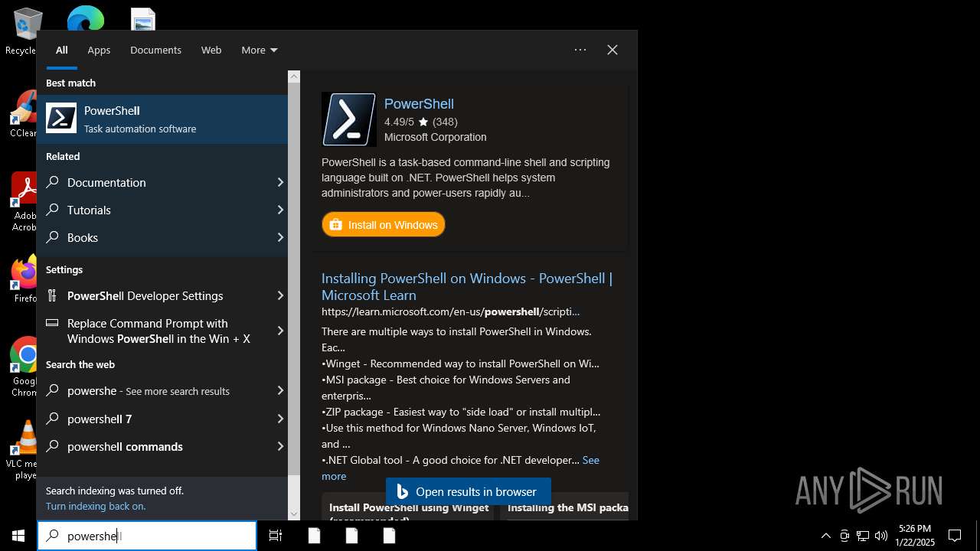The height and width of the screenshot is (551, 980).
Task: Click Turn indexing back on link
Action: pos(96,506)
